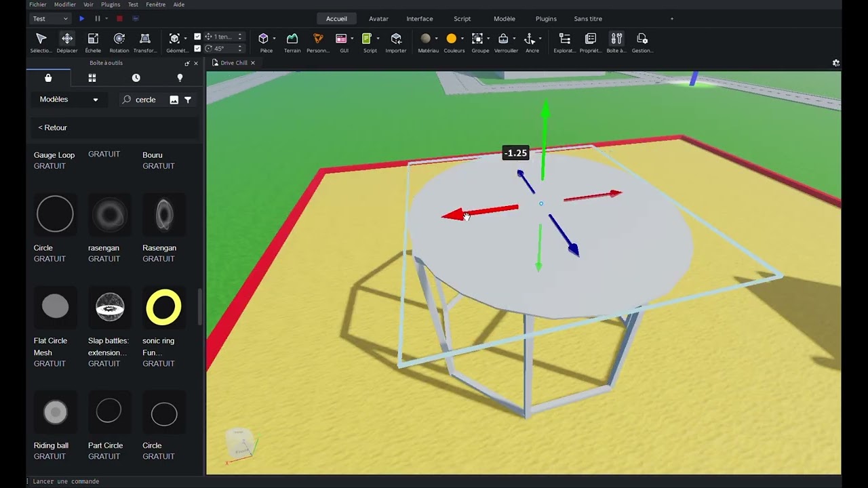
Task: Open the Propriétés panel
Action: click(x=590, y=43)
